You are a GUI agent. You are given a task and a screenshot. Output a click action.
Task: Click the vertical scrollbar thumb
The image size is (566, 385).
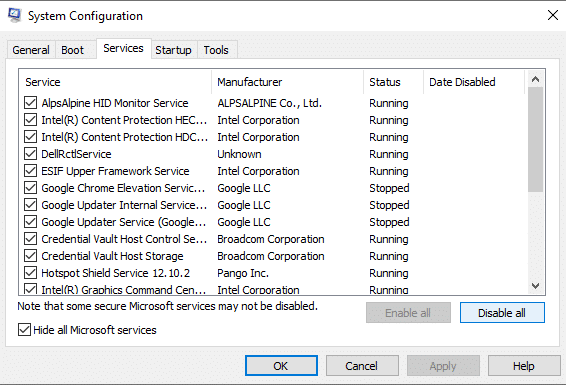535,139
